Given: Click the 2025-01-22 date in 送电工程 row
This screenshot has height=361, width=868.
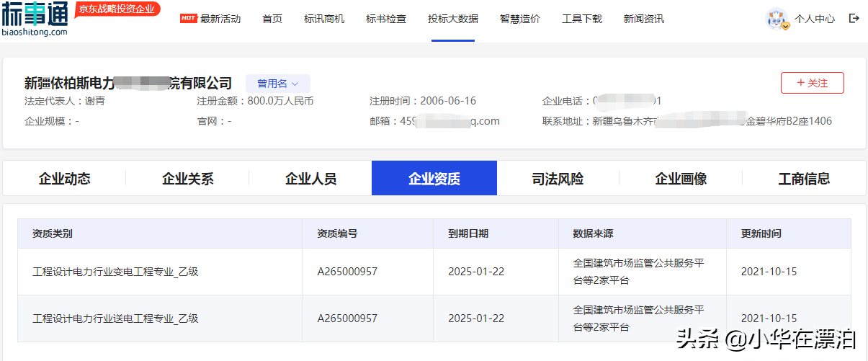Looking at the screenshot, I should (476, 318).
